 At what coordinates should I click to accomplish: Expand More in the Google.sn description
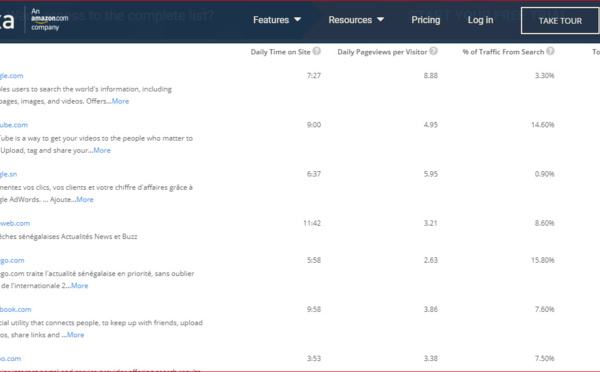pyautogui.click(x=85, y=199)
